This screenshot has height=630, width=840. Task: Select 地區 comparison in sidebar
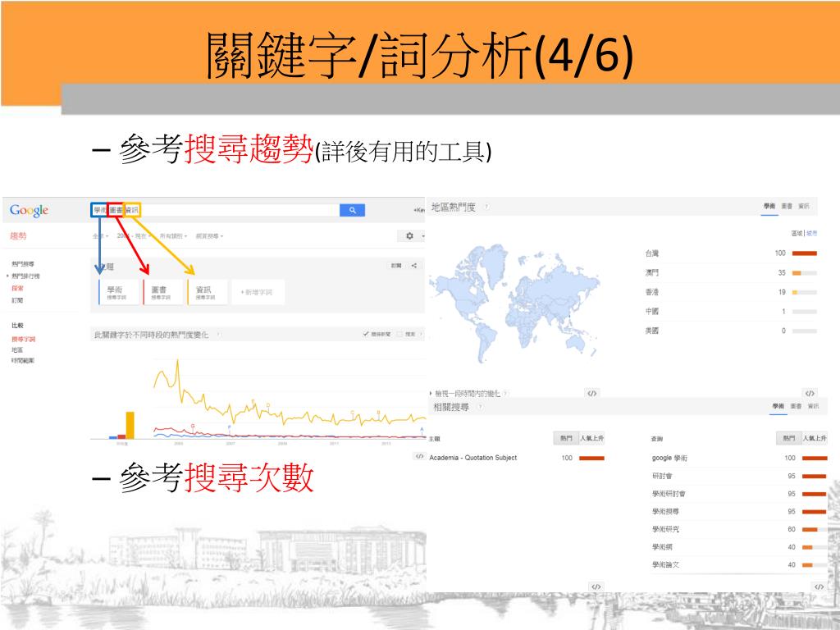click(x=17, y=349)
